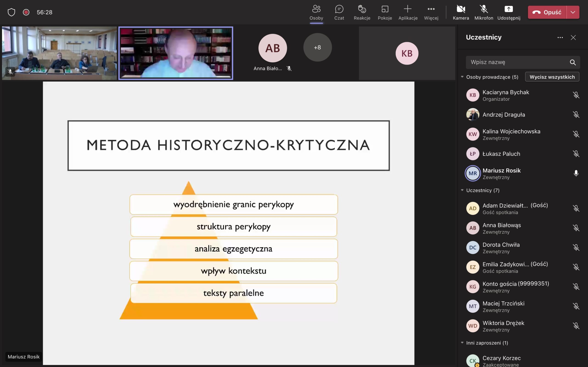Screen dimensions: 588x367
Task: Click the Aplikacje plus icon
Action: (407, 9)
